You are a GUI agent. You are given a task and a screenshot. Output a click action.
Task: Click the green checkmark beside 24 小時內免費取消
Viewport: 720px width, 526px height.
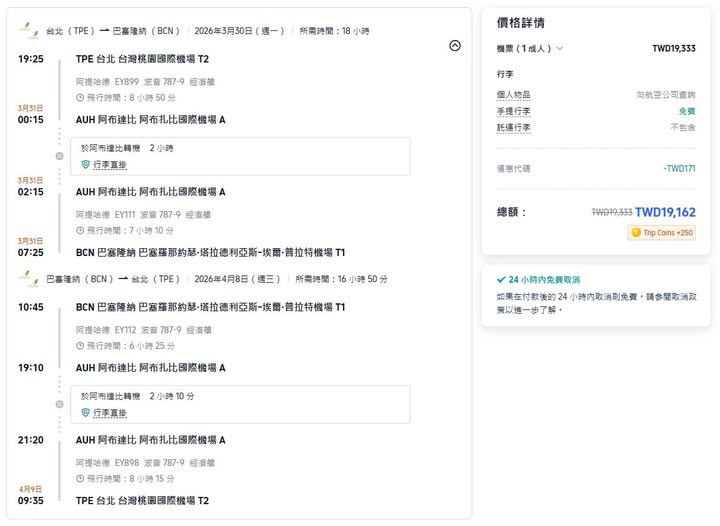(x=500, y=280)
